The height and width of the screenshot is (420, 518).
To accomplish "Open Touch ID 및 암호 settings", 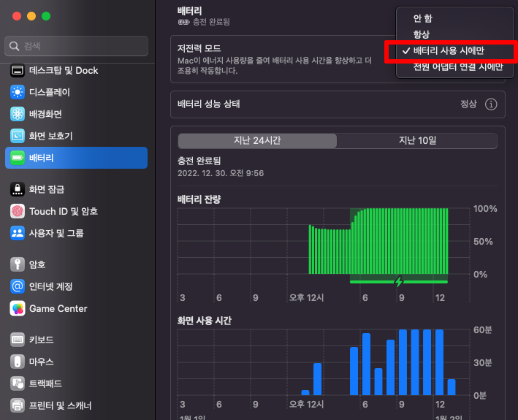I will [76, 211].
